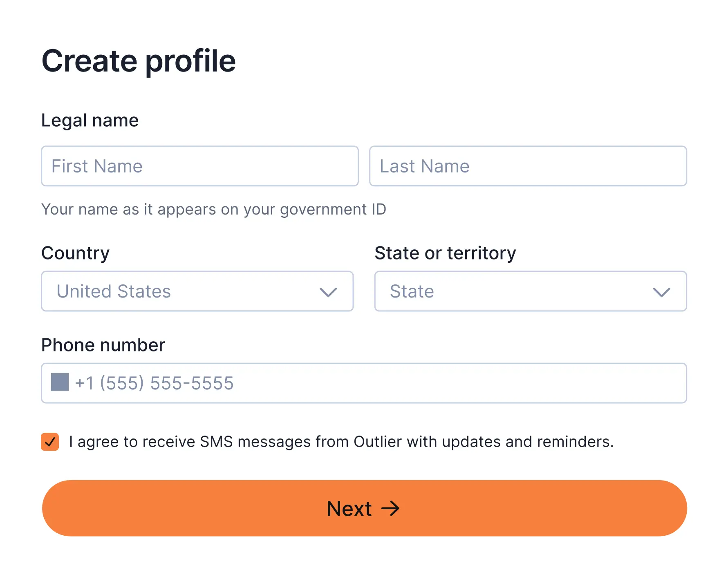The height and width of the screenshot is (577, 728).
Task: Click the Phone number label
Action: point(103,345)
